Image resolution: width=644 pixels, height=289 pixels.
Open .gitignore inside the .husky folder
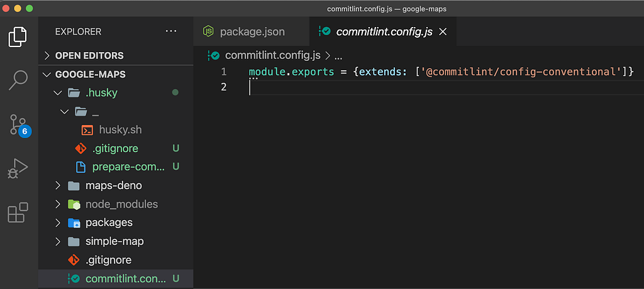point(115,149)
